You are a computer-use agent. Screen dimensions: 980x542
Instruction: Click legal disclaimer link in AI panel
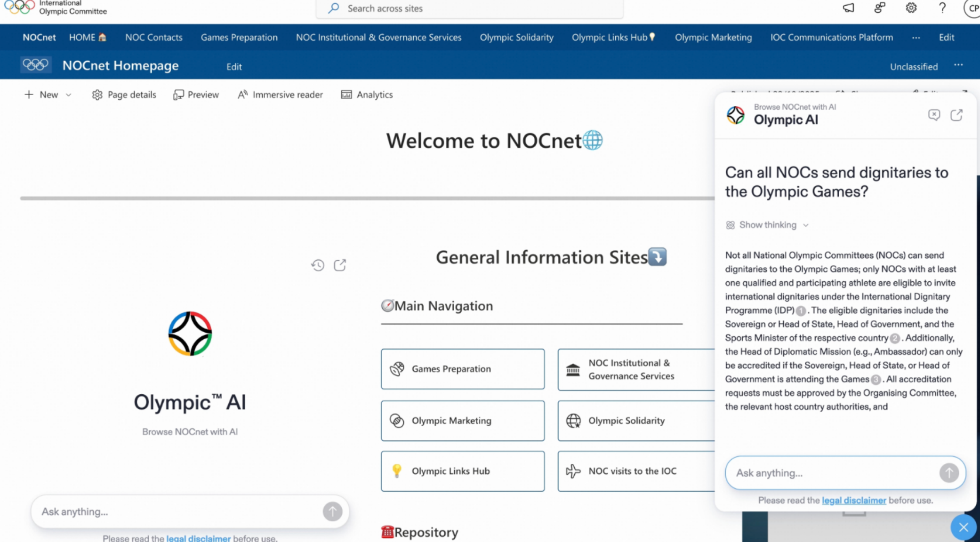[x=853, y=501]
